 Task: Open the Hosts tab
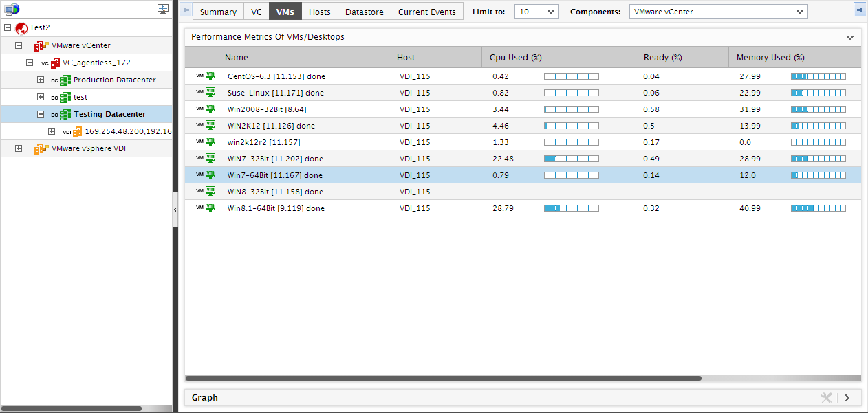320,12
